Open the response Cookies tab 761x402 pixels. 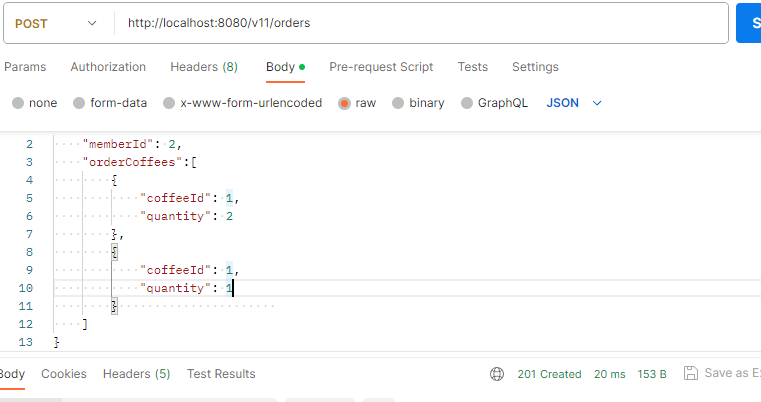64,374
